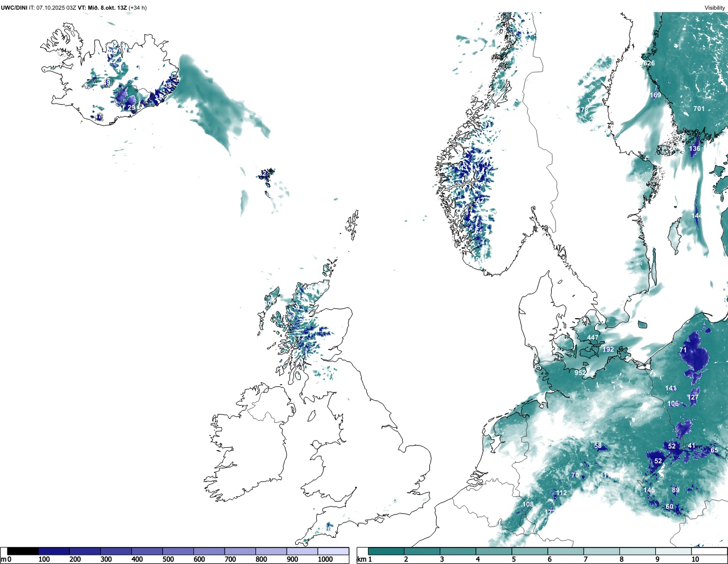Viewport: 728px width, 564px height.
Task: Click the '447' visibility value over Denmark
Action: 593,337
